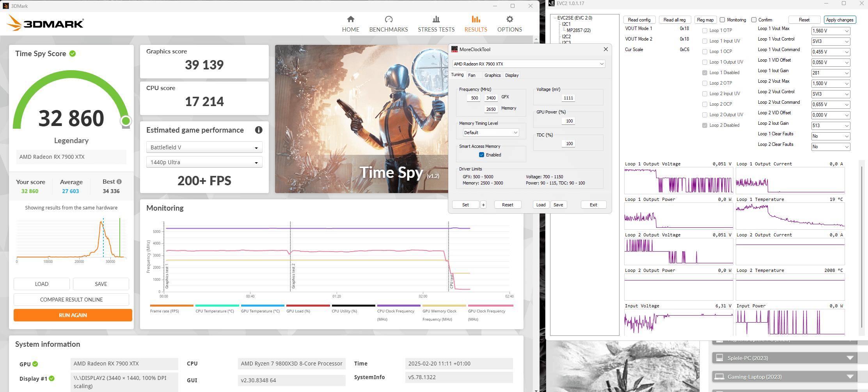Click LOAD button under score chart

[x=42, y=284]
